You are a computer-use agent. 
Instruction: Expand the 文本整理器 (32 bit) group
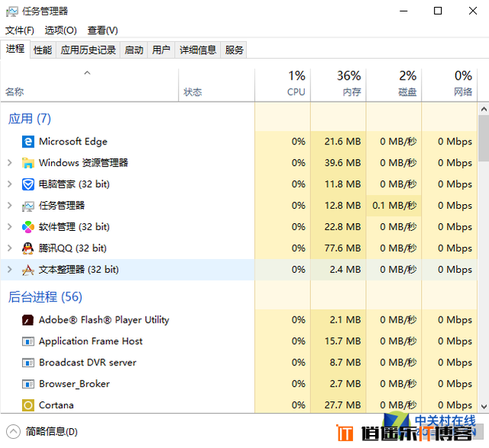click(10, 269)
